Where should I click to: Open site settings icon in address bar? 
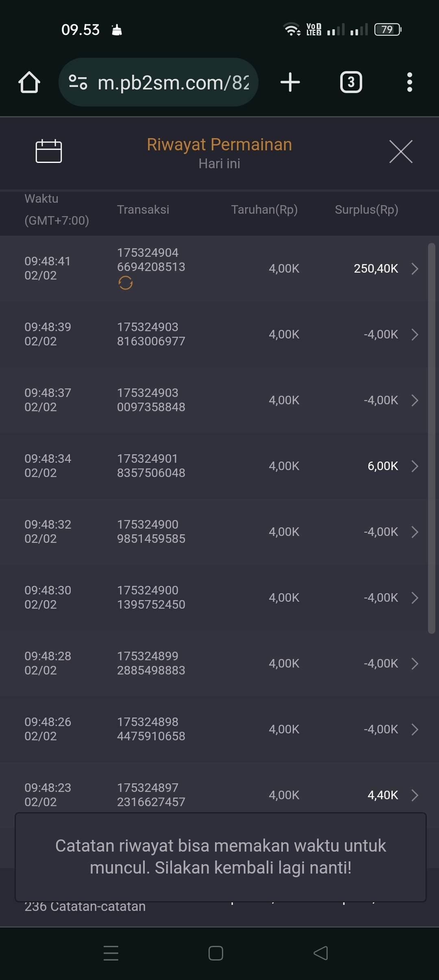tap(78, 82)
